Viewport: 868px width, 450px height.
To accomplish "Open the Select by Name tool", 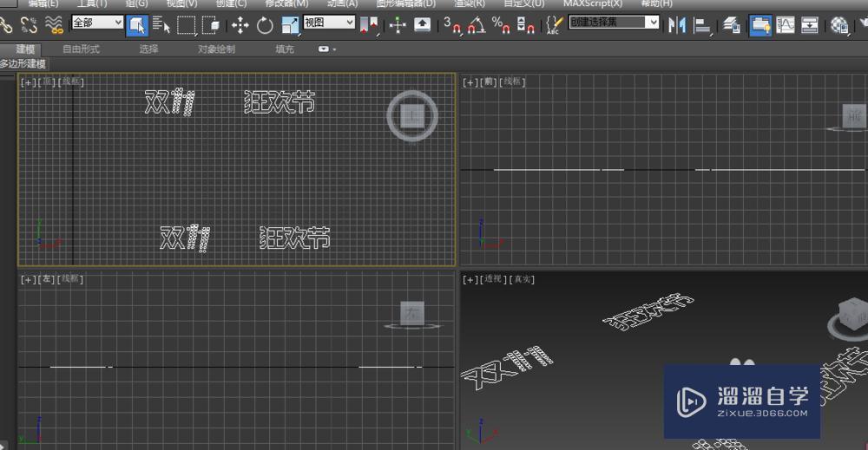I will point(161,25).
